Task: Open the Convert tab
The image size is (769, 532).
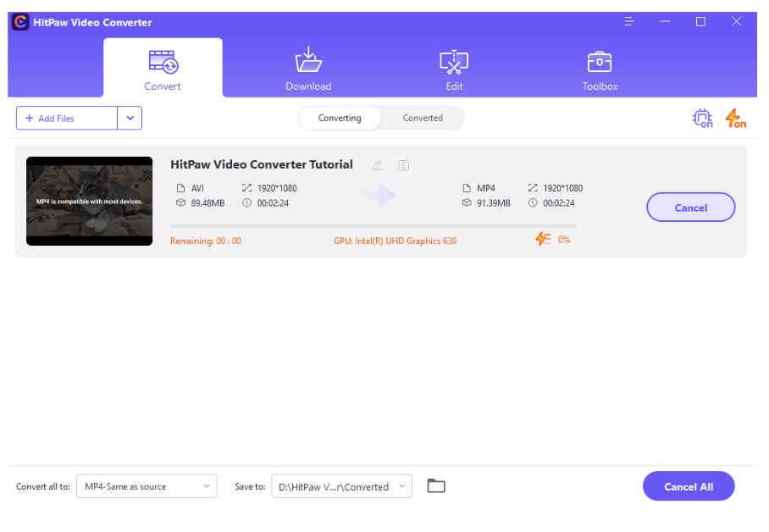Action: [x=163, y=69]
